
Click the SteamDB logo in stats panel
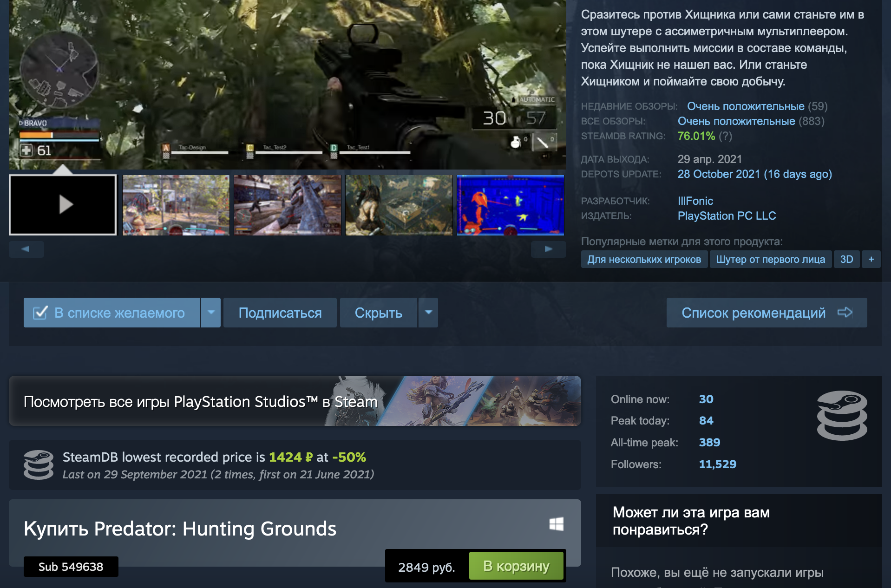click(842, 416)
